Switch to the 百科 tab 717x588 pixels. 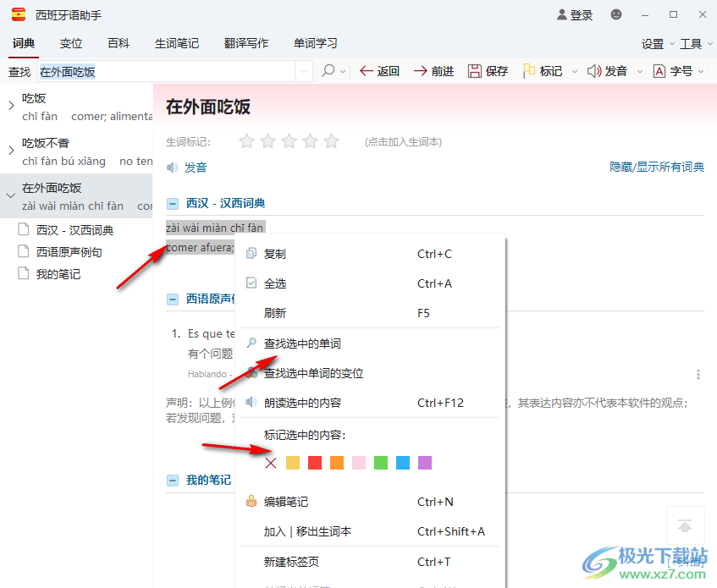click(x=119, y=43)
